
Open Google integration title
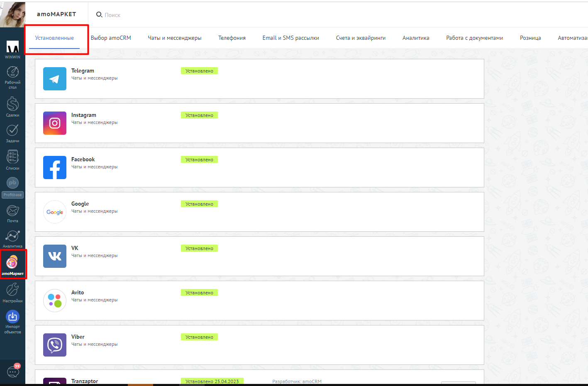click(x=80, y=204)
